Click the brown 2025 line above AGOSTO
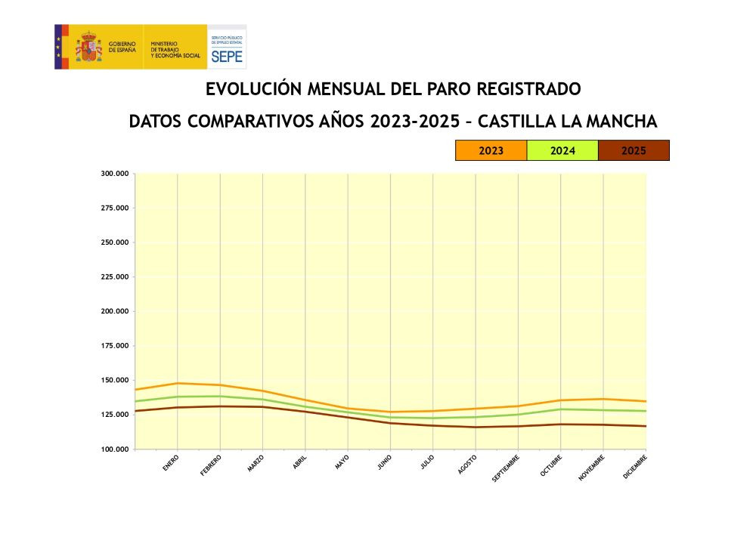This screenshot has height=534, width=756. click(x=476, y=428)
